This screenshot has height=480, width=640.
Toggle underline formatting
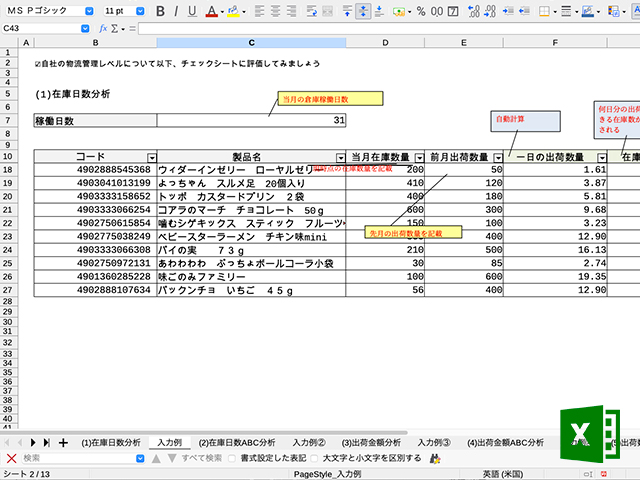tap(192, 11)
